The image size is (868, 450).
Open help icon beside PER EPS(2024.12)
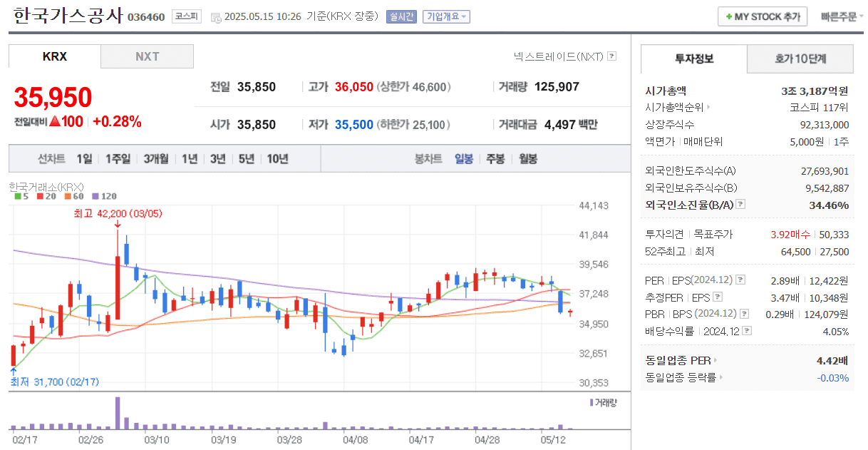[740, 280]
